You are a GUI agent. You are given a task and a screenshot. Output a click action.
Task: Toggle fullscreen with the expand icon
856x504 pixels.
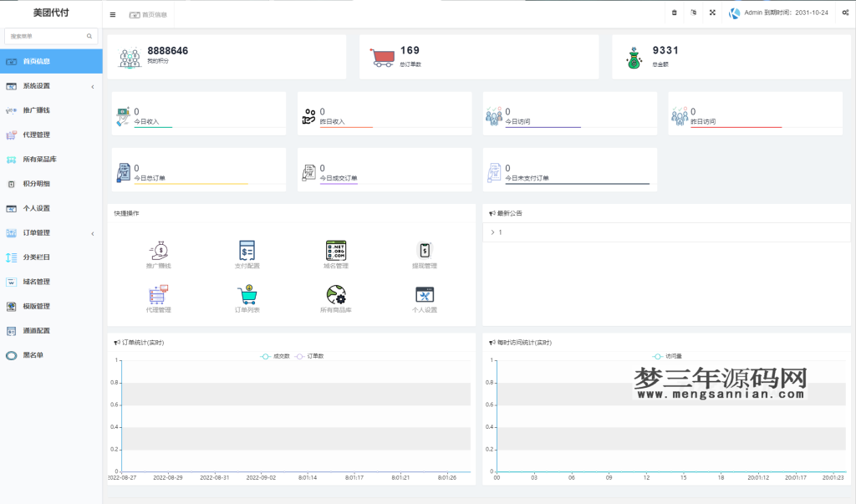712,13
